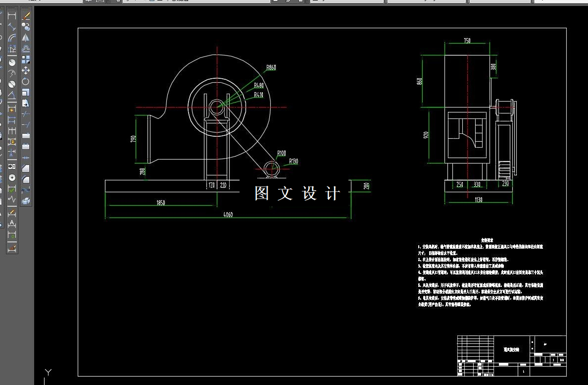Viewport: 588px width, 385px height.
Task: Click the R410 radius dimension text
Action: point(258,95)
